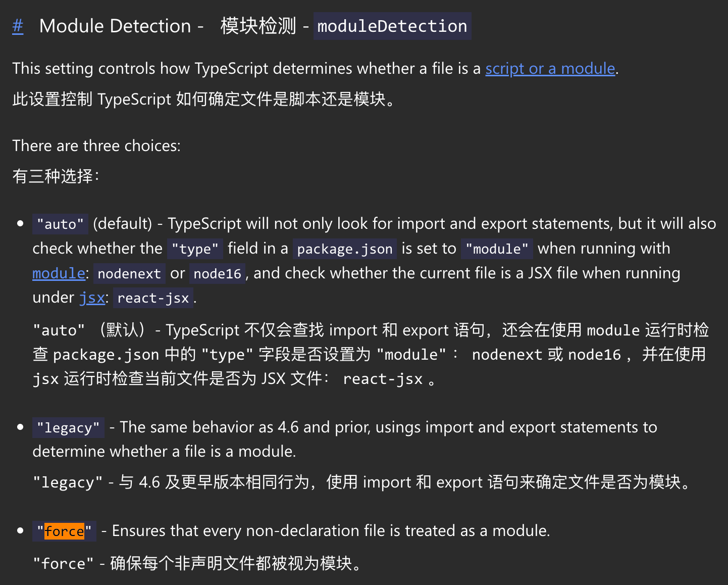The height and width of the screenshot is (585, 728).
Task: Click the # anchor link beside the heading
Action: pyautogui.click(x=18, y=26)
